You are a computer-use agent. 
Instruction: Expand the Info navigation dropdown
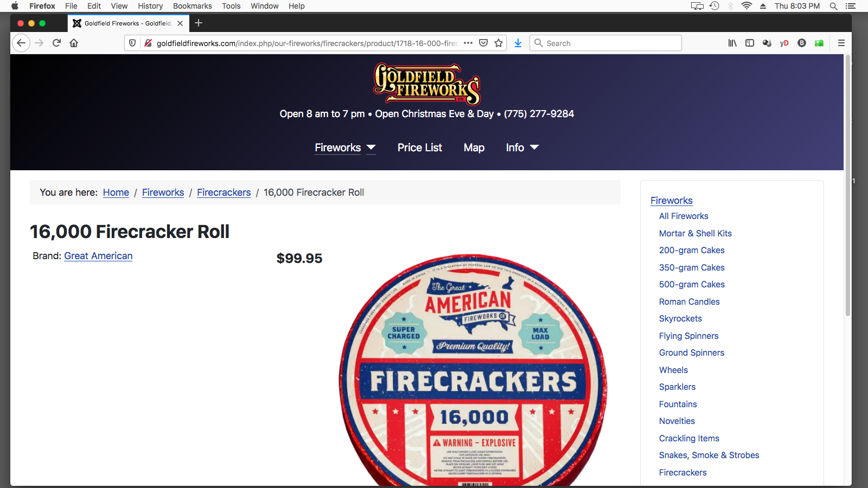coord(534,147)
